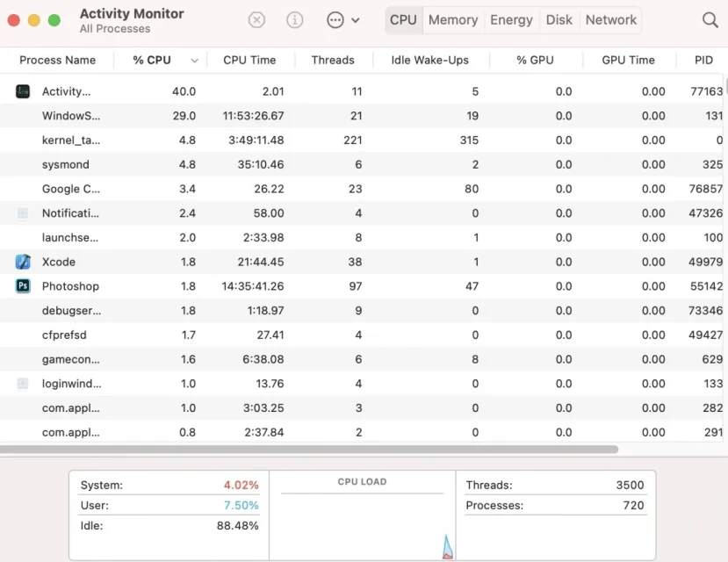Sort by % GPU column header
Viewport: 728px width, 562px height.
point(536,60)
